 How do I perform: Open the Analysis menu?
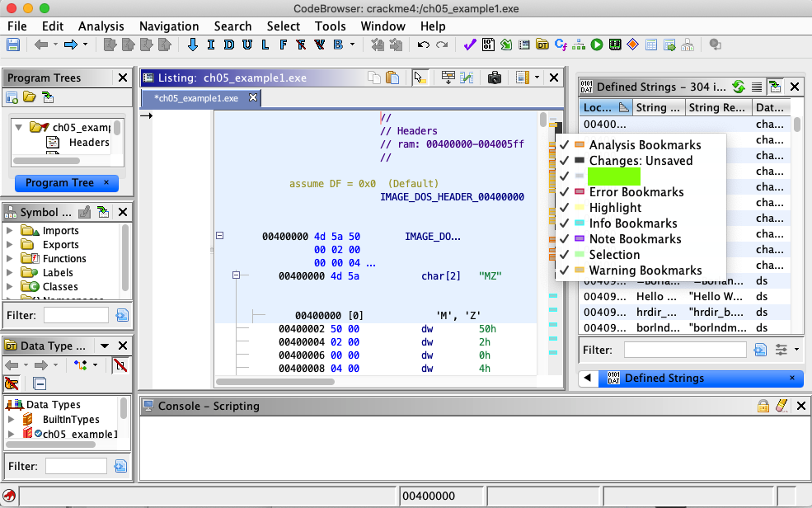coord(101,26)
